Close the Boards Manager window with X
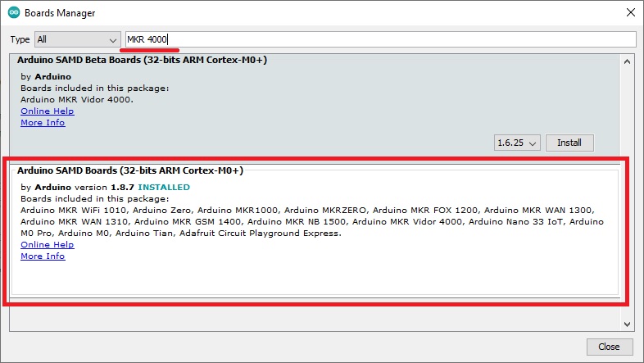The image size is (644, 363). click(629, 13)
